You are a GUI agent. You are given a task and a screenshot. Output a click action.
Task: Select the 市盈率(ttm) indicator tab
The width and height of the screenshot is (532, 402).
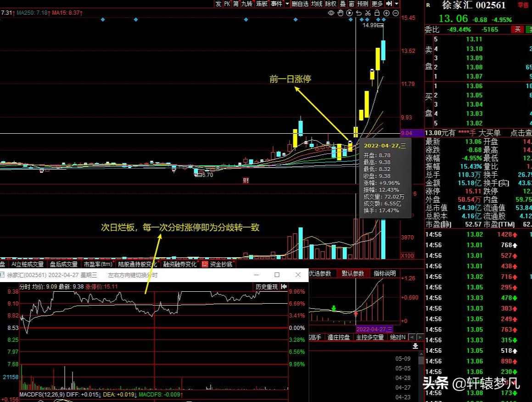pos(98,264)
